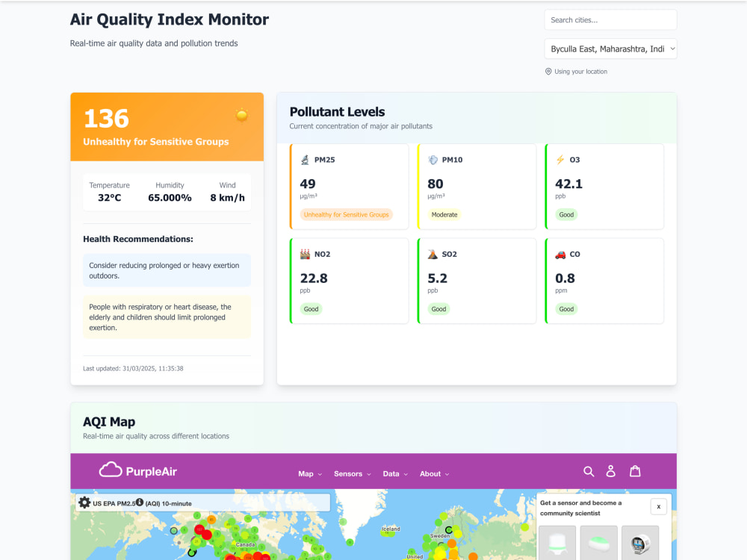Click the SO2 Good badge
This screenshot has height=560, width=747.
438,309
